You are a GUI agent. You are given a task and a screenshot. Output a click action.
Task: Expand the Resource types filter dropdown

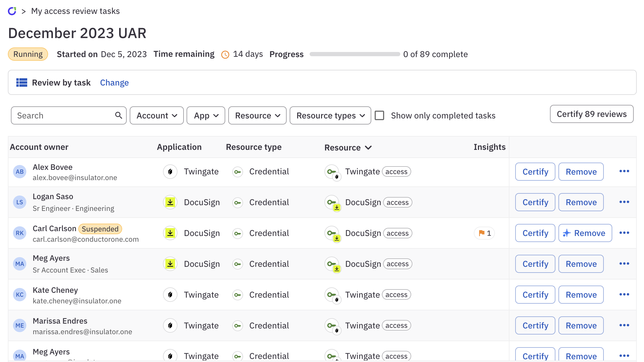pos(330,115)
